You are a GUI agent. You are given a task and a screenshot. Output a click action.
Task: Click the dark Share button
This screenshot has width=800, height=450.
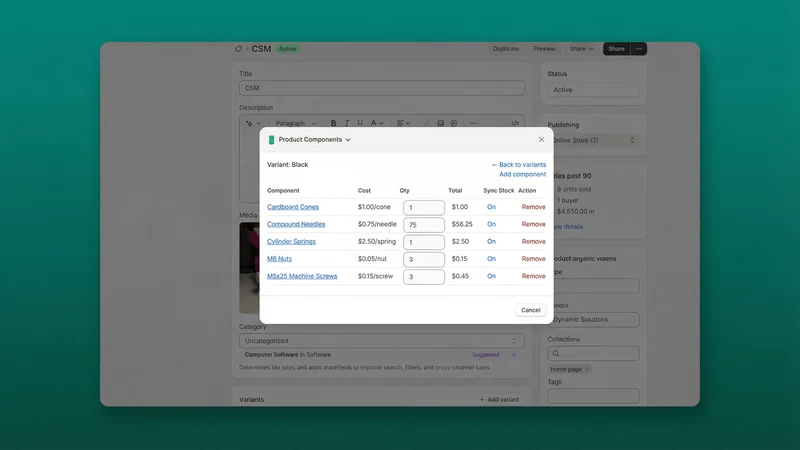tap(616, 49)
